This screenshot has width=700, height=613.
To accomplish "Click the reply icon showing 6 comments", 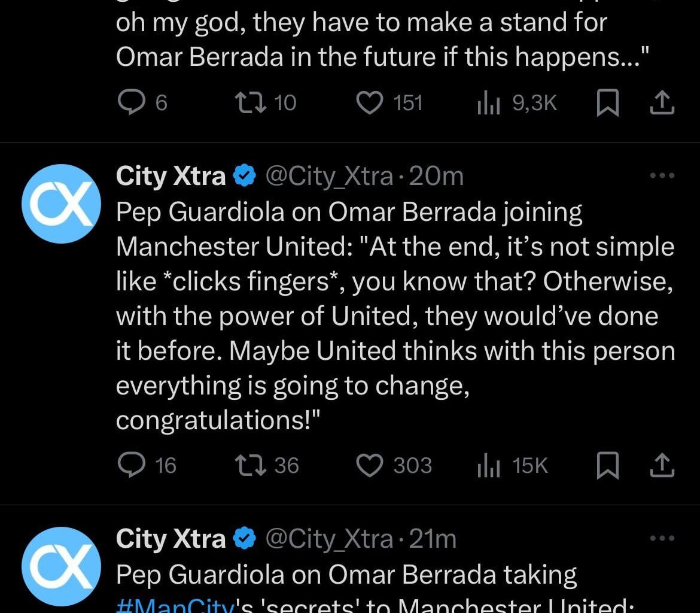I will pos(132,102).
